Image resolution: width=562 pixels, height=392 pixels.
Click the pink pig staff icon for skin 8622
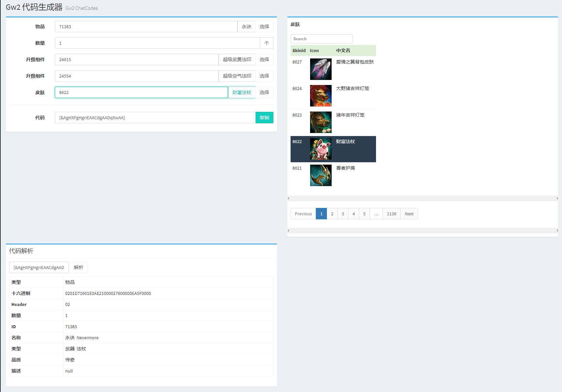(x=321, y=149)
